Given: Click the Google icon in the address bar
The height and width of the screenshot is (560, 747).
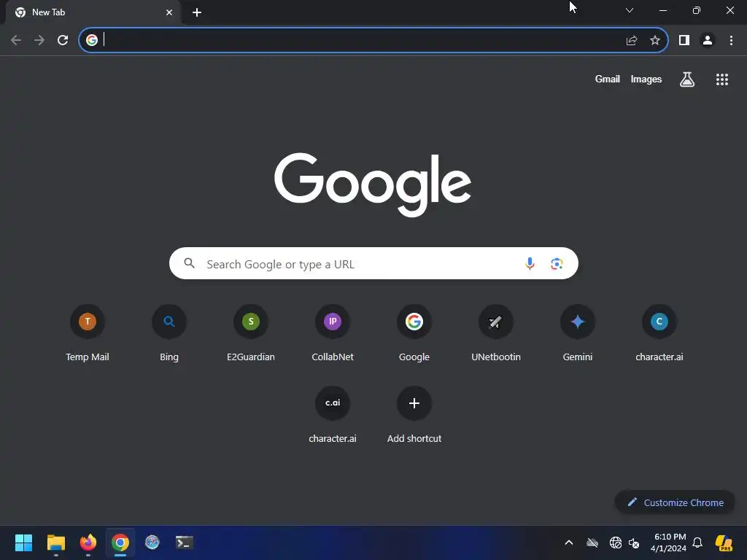Looking at the screenshot, I should click(x=92, y=40).
